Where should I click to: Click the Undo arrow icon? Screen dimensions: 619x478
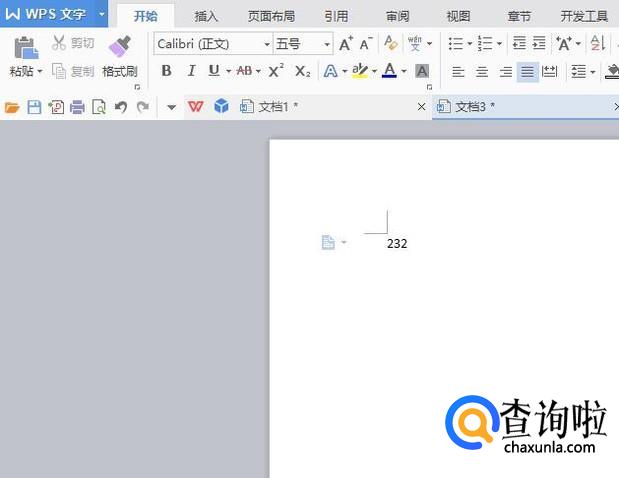(121, 107)
